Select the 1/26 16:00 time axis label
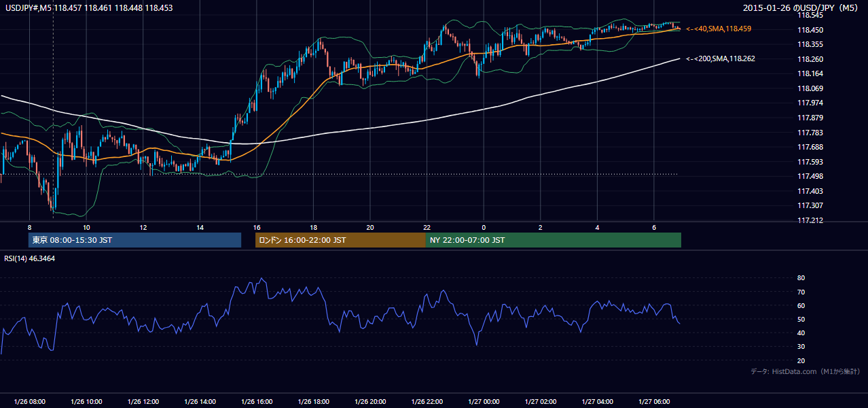 click(256, 402)
